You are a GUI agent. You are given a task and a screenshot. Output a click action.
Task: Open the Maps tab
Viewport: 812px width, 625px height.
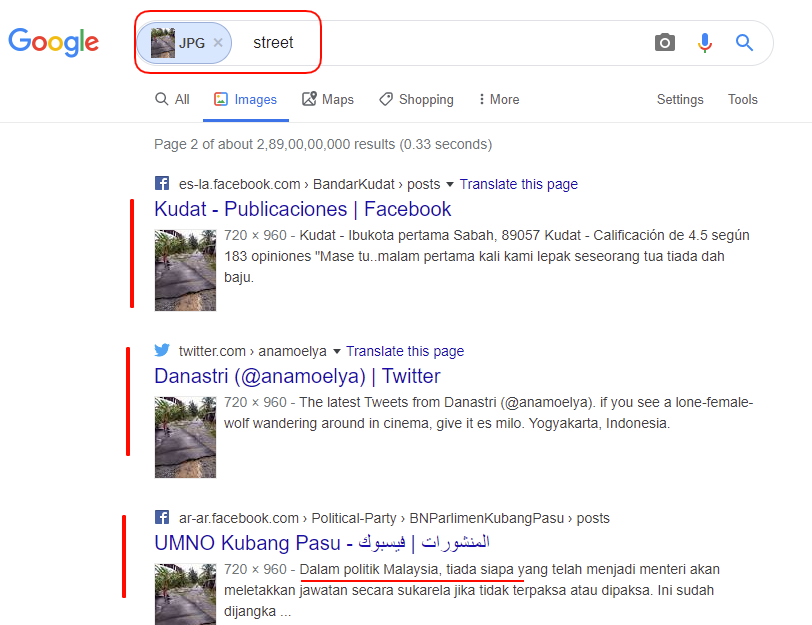click(328, 99)
